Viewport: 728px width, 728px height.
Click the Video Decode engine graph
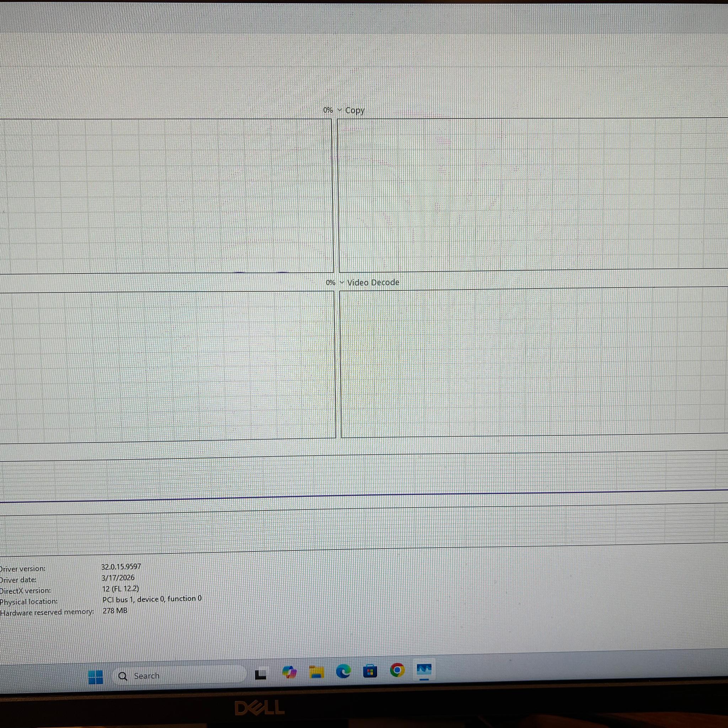tap(534, 363)
